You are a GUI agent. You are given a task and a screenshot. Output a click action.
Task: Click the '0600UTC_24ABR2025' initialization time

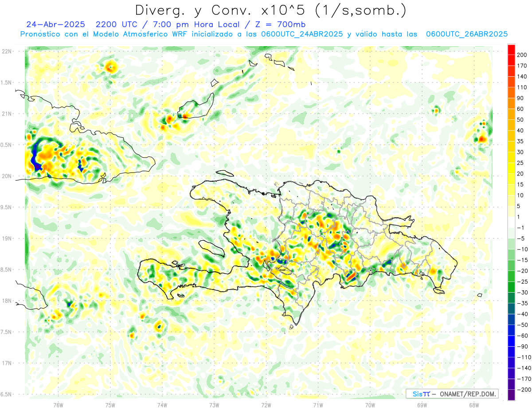click(x=303, y=34)
